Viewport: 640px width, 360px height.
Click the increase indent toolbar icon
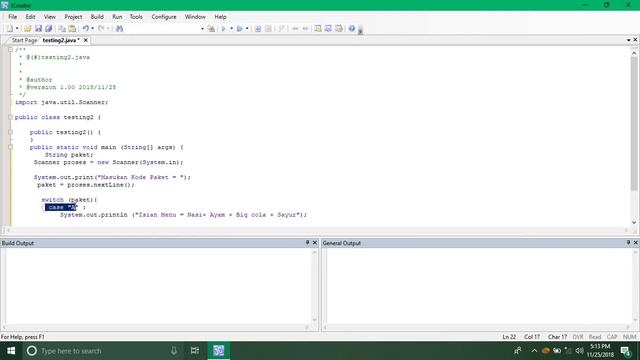click(305, 29)
